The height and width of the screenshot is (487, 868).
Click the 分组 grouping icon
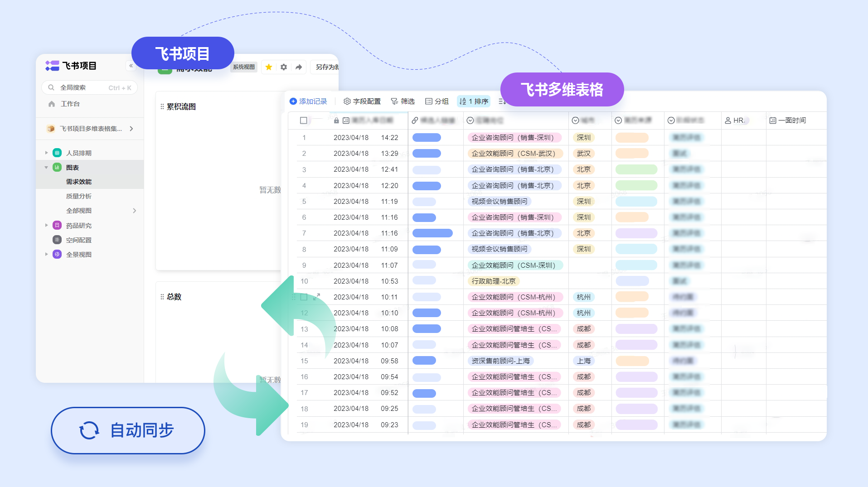point(428,101)
